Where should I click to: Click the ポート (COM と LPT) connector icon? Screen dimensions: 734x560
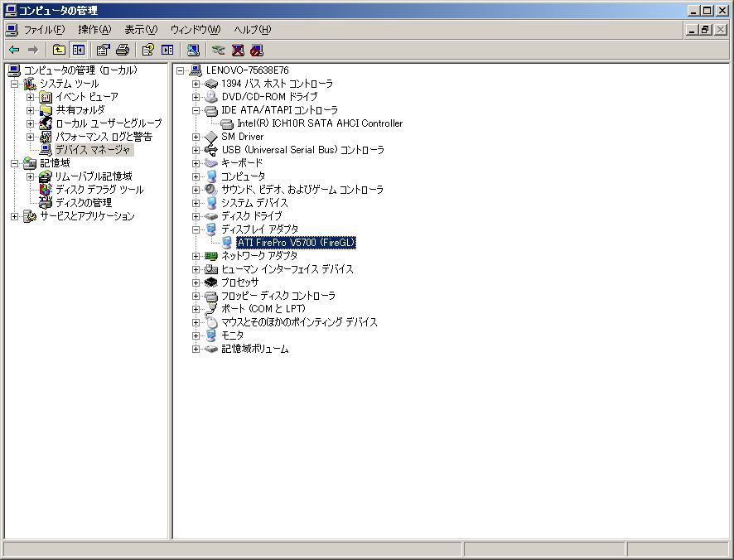pos(211,309)
